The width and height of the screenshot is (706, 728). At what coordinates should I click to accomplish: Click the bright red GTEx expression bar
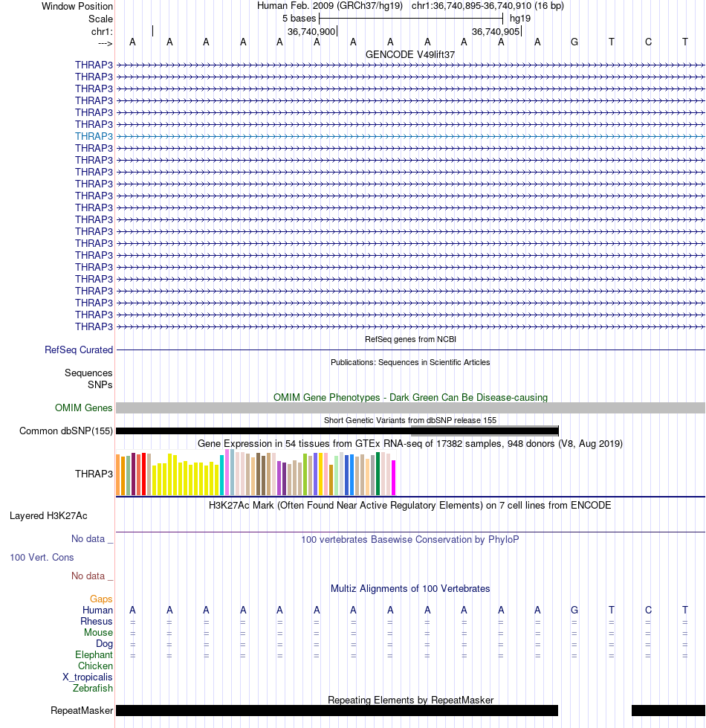[x=143, y=474]
